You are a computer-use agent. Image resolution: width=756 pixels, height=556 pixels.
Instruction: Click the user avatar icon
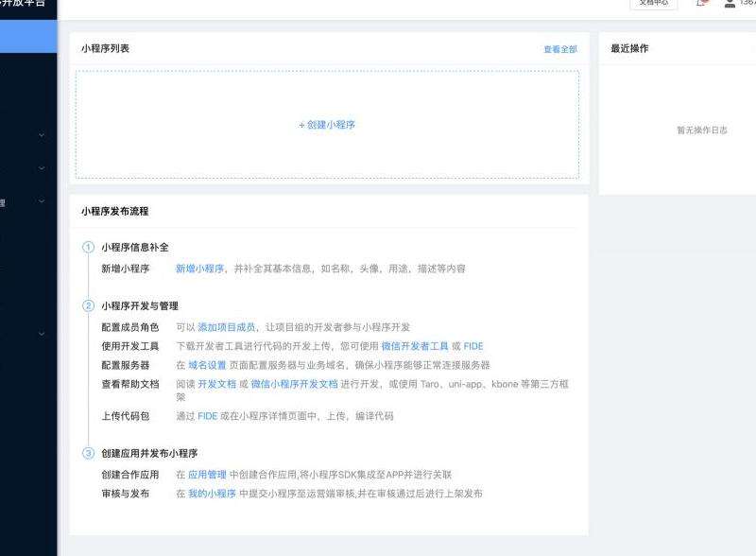tap(731, 4)
